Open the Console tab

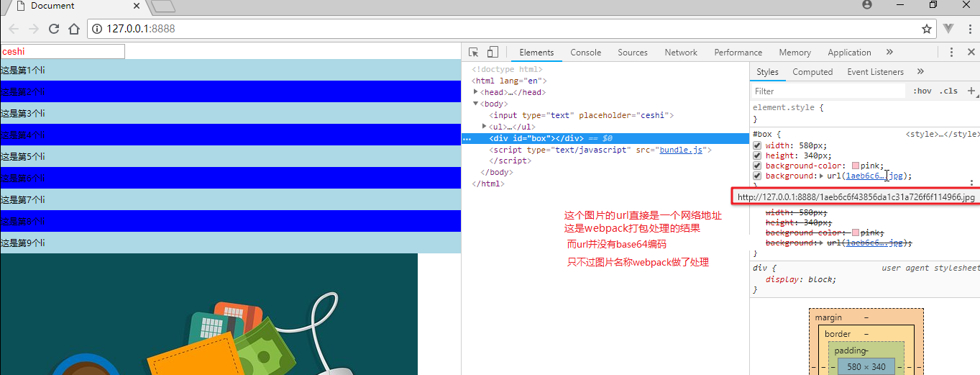pos(585,52)
